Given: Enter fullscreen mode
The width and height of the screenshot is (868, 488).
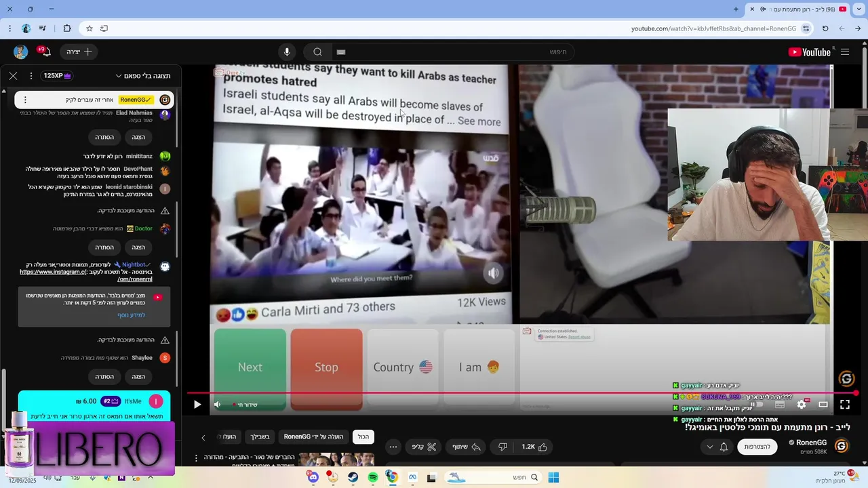Looking at the screenshot, I should 845,405.
